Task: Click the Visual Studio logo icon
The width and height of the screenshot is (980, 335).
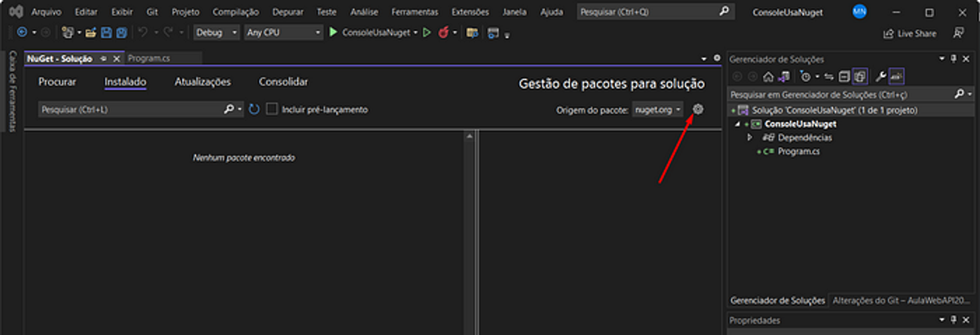Action: (x=16, y=12)
